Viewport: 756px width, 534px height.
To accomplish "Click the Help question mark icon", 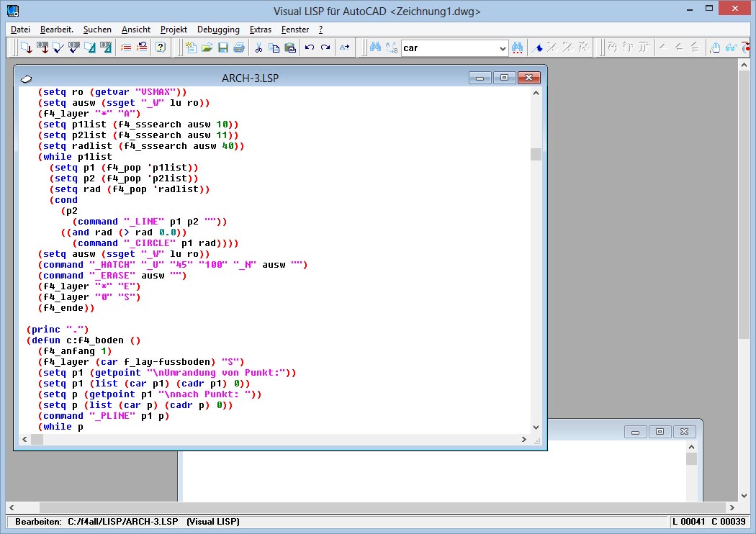I will 160,48.
